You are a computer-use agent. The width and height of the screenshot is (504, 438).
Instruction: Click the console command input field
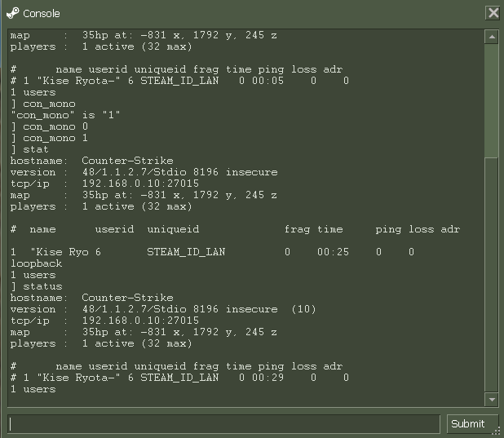(223, 424)
